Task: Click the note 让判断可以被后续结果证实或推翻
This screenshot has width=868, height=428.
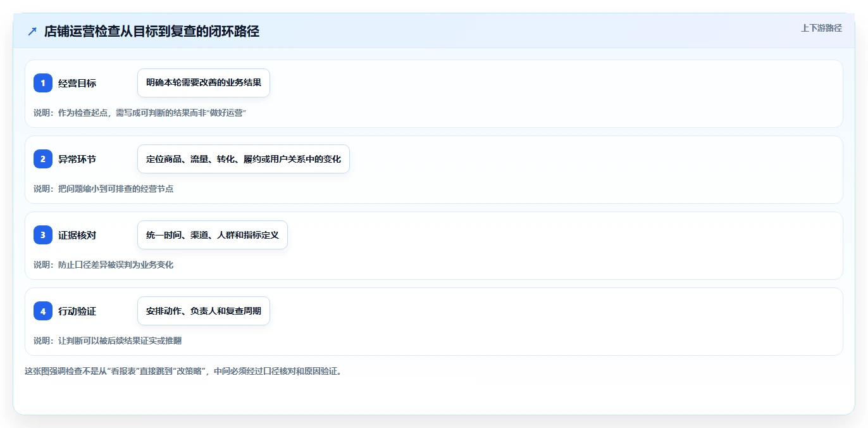Action: point(108,341)
